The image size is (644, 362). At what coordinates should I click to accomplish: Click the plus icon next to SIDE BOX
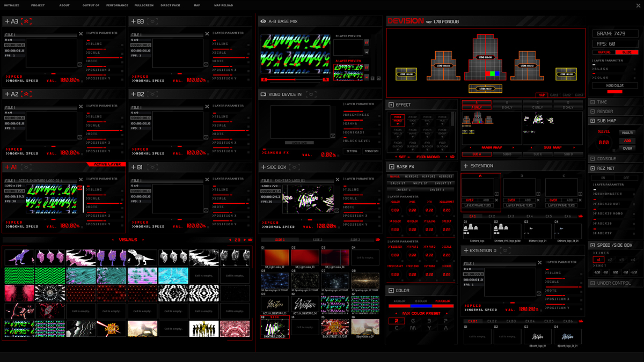pos(263,167)
